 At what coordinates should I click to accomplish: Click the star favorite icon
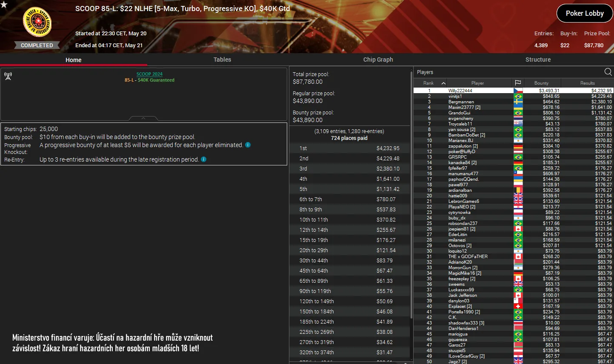[x=4, y=4]
